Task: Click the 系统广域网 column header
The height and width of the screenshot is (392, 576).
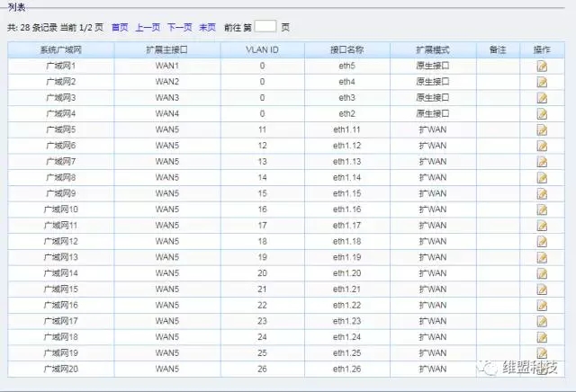Action: (x=61, y=49)
